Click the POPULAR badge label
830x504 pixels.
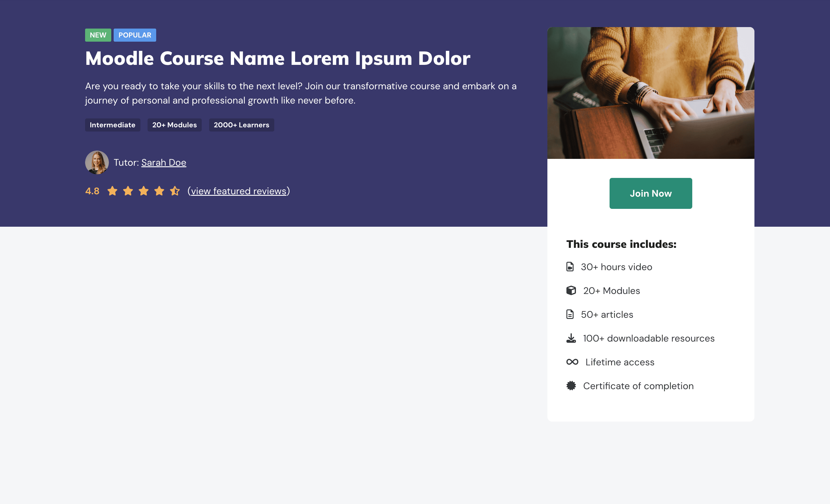click(134, 35)
